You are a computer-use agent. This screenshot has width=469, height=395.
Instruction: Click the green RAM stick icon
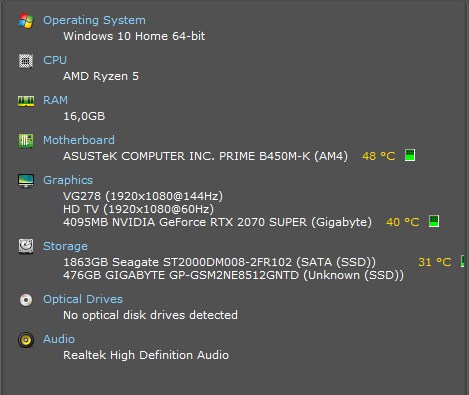26,101
